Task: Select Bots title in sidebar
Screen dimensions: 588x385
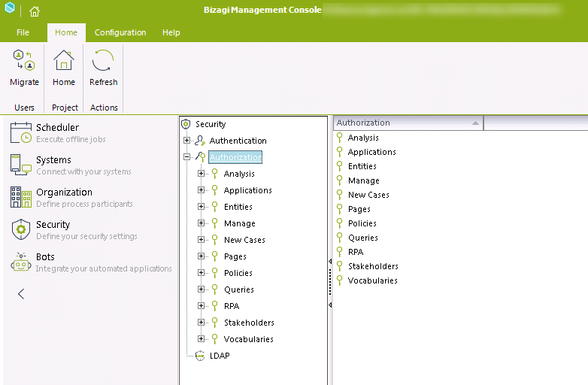Action: (45, 256)
